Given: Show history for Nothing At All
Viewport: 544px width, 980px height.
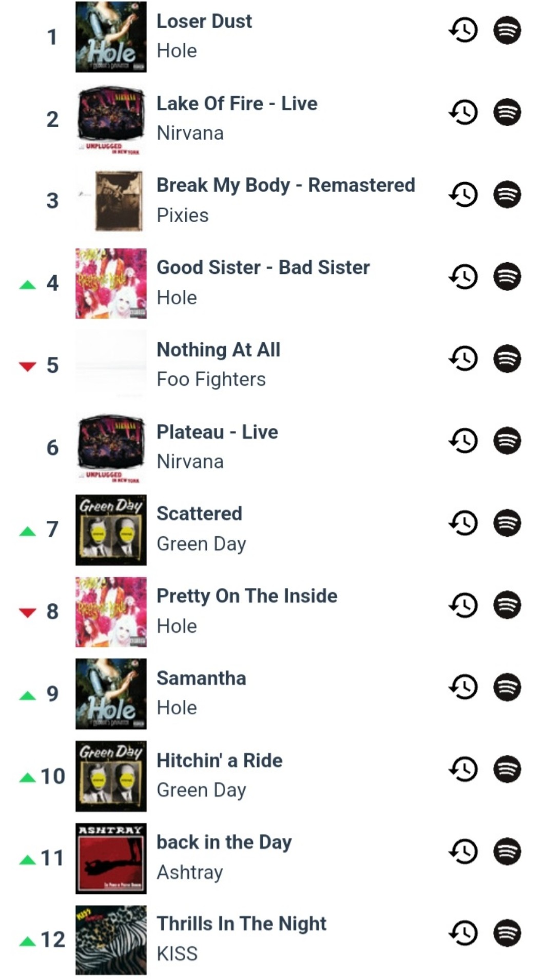Looking at the screenshot, I should [x=463, y=359].
